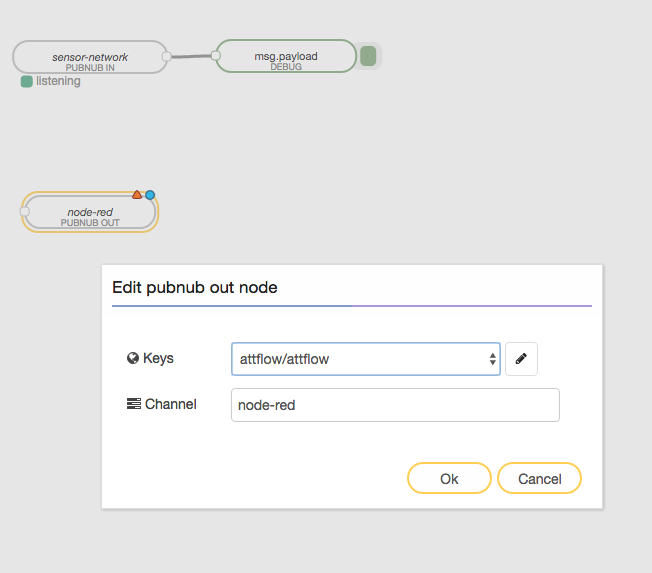The width and height of the screenshot is (652, 573).
Task: Open the Keys dropdown showing attflow/attflow
Action: click(365, 359)
